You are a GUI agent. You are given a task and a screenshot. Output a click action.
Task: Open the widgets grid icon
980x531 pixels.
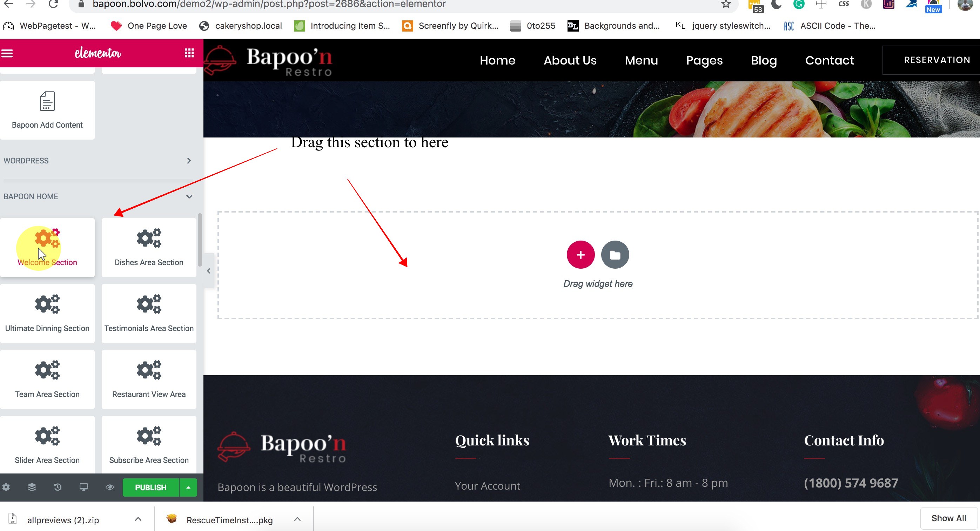189,53
